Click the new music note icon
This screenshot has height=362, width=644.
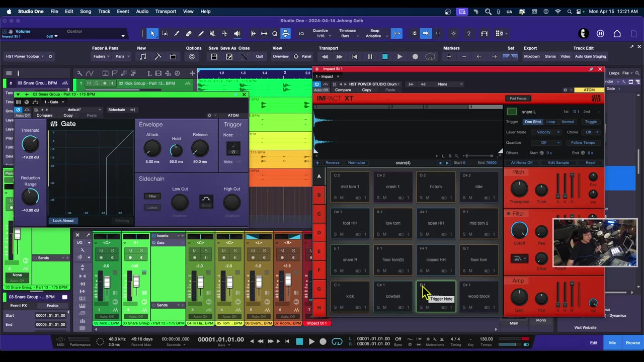coord(143,56)
